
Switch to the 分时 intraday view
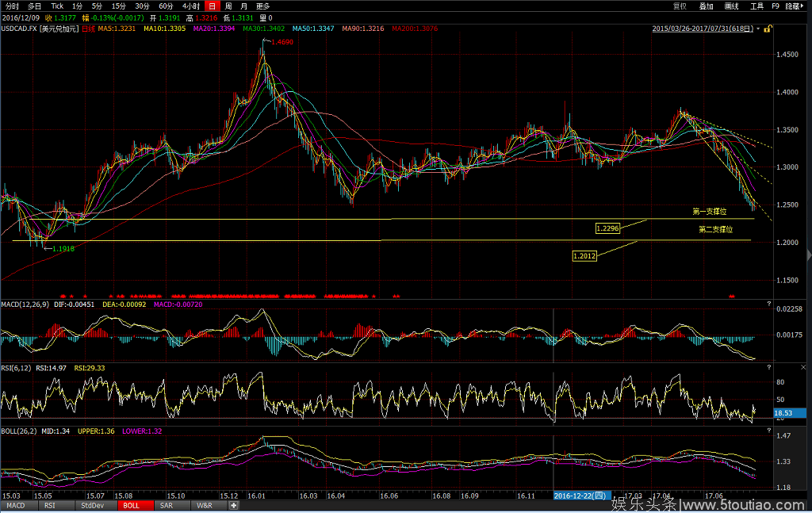coord(11,6)
